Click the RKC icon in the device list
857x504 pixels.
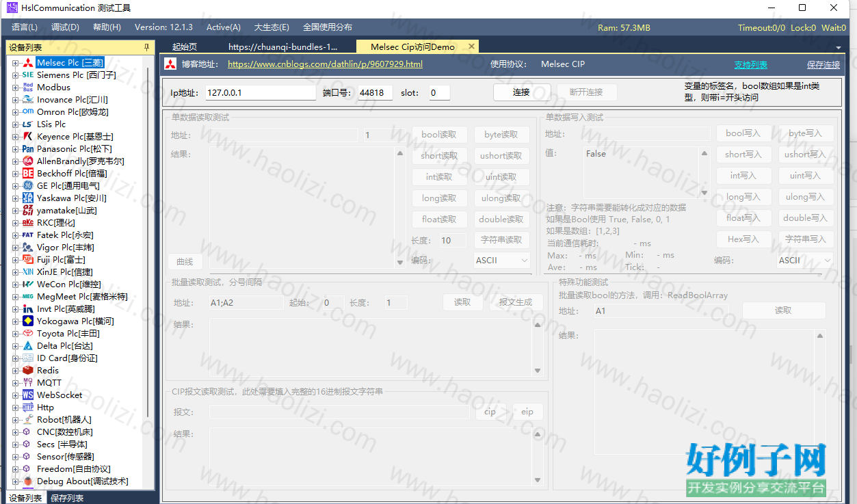(28, 223)
